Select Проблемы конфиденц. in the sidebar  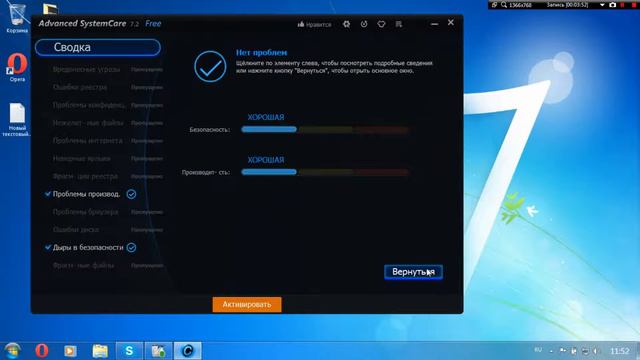tap(88, 105)
